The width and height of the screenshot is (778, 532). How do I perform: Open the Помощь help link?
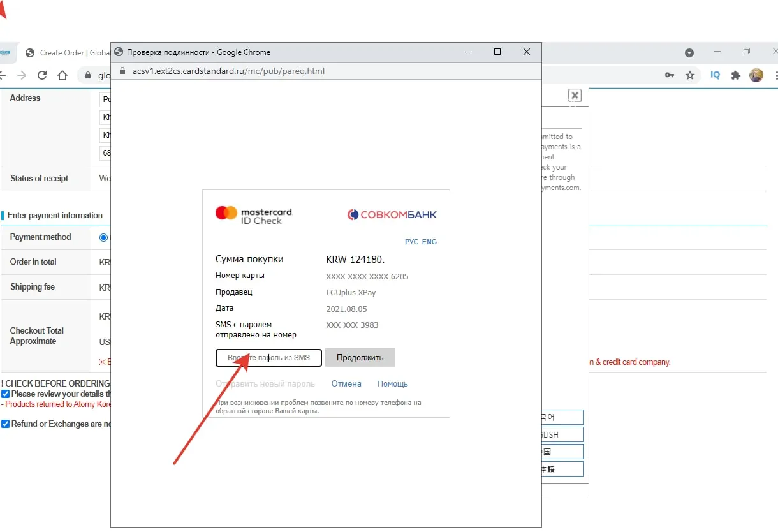pyautogui.click(x=392, y=384)
